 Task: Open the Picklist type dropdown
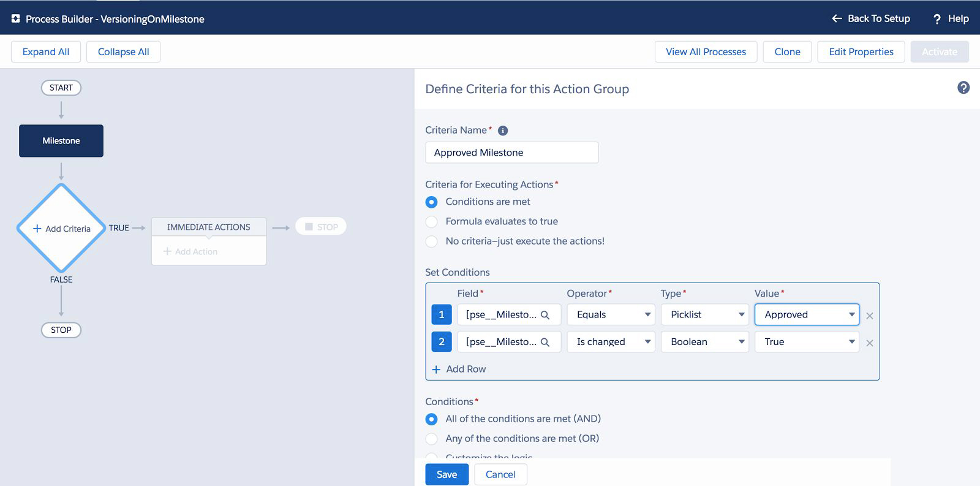click(705, 314)
